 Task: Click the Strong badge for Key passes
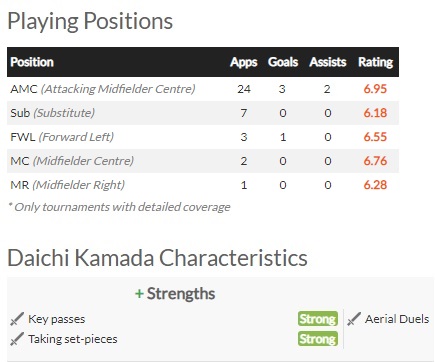click(x=318, y=319)
